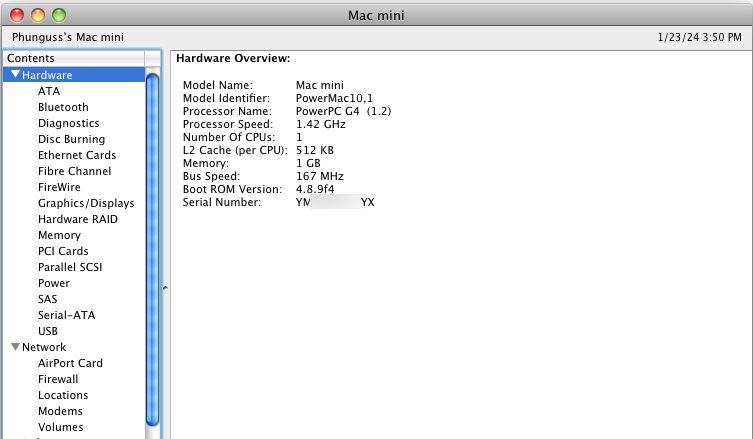Click the report date 1/23/24 3:50 PM

[699, 37]
